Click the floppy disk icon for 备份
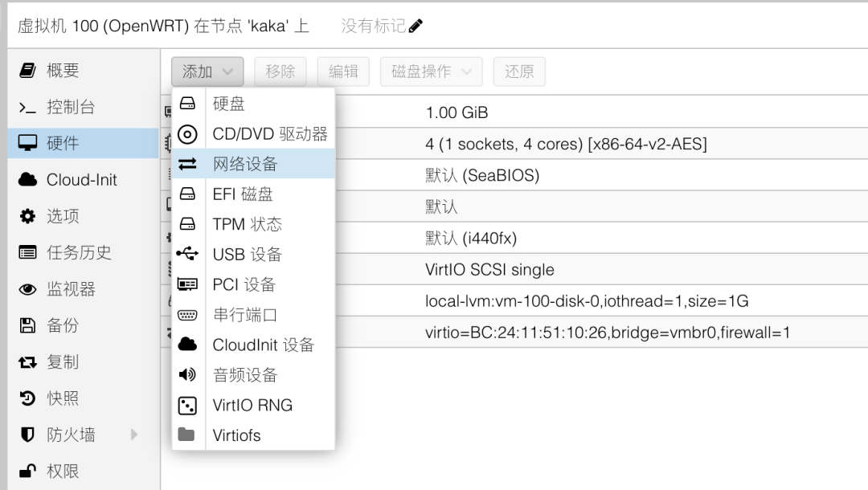The height and width of the screenshot is (490, 868). 27,326
